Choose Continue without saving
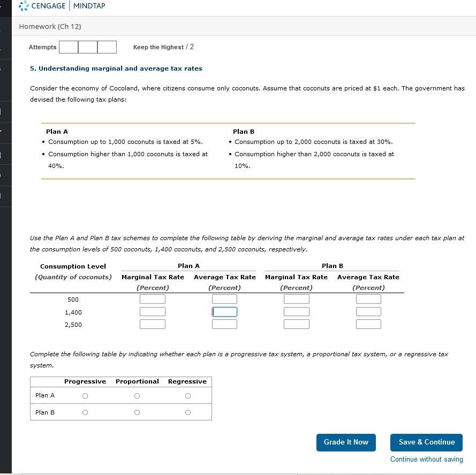Image resolution: width=476 pixels, height=475 pixels. click(426, 459)
